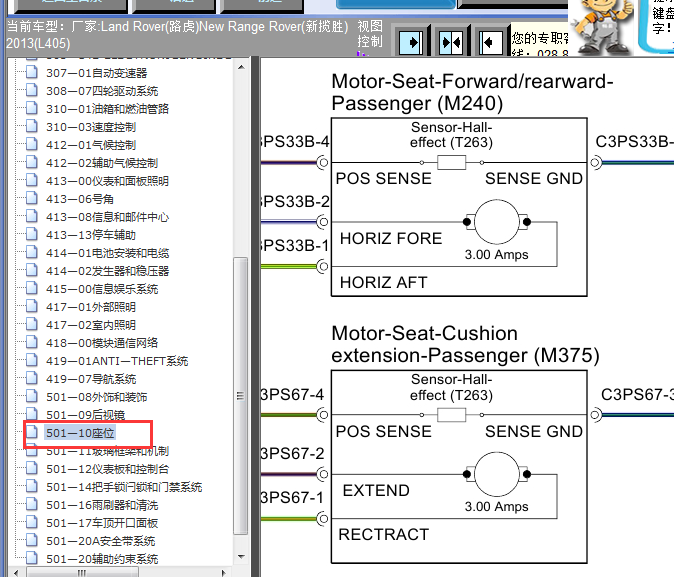The width and height of the screenshot is (674, 577).
Task: Open 308—07四轮驱动系统 tree item
Action: [102, 91]
